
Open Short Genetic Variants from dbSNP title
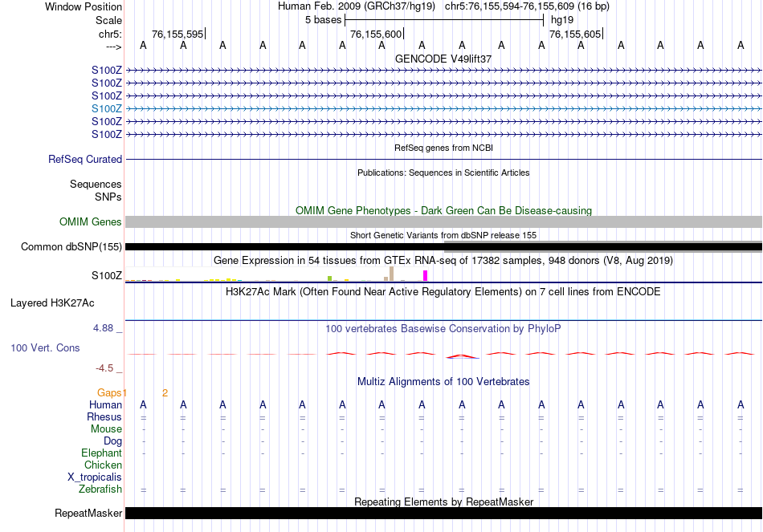(x=443, y=235)
